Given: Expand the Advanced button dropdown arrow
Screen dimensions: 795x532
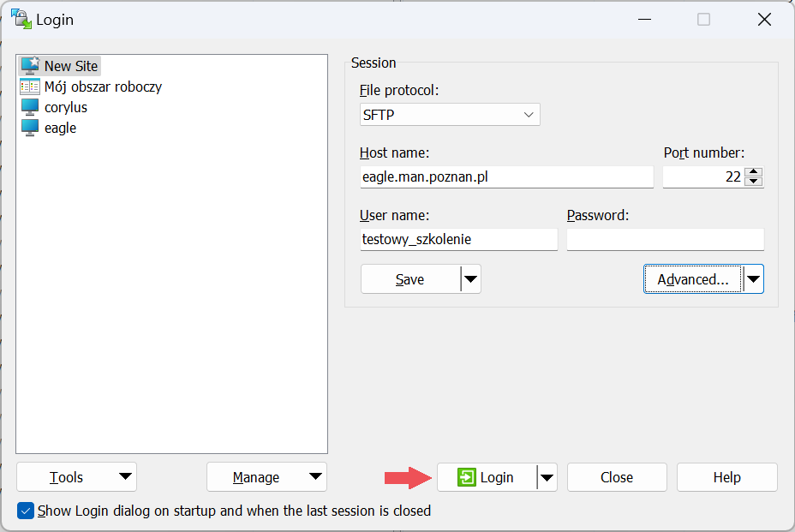Looking at the screenshot, I should click(x=753, y=279).
